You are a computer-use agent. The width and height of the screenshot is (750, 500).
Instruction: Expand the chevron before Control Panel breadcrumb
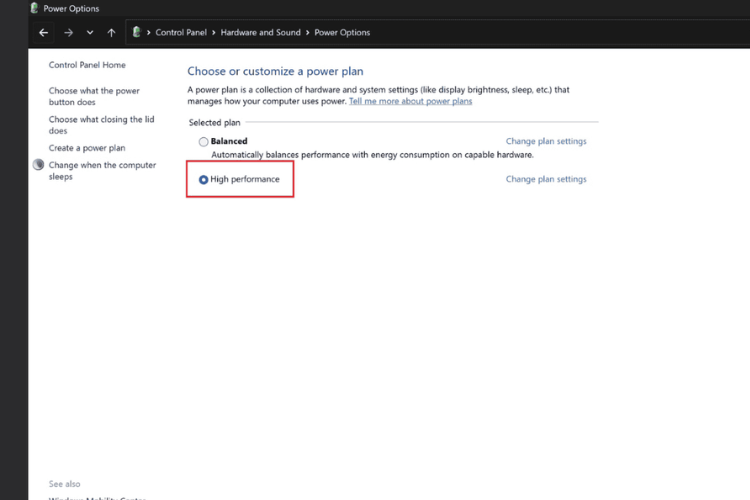[149, 33]
